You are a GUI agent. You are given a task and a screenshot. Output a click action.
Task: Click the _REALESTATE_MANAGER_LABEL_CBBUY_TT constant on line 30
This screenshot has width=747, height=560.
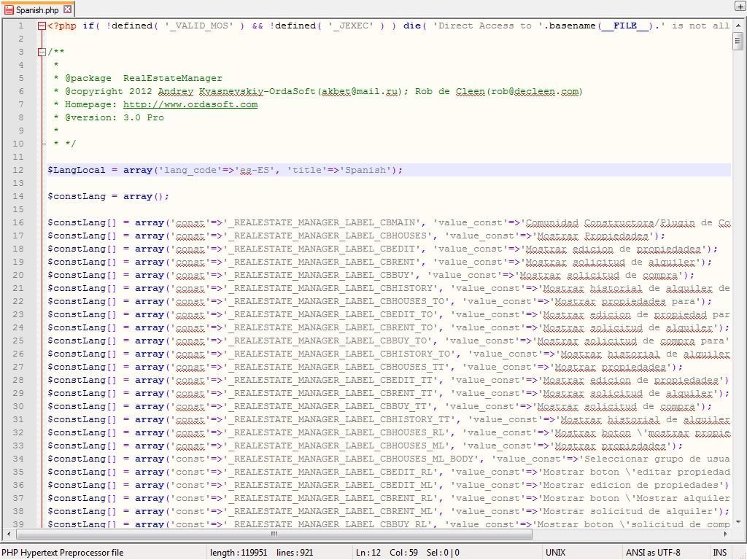pyautogui.click(x=328, y=406)
